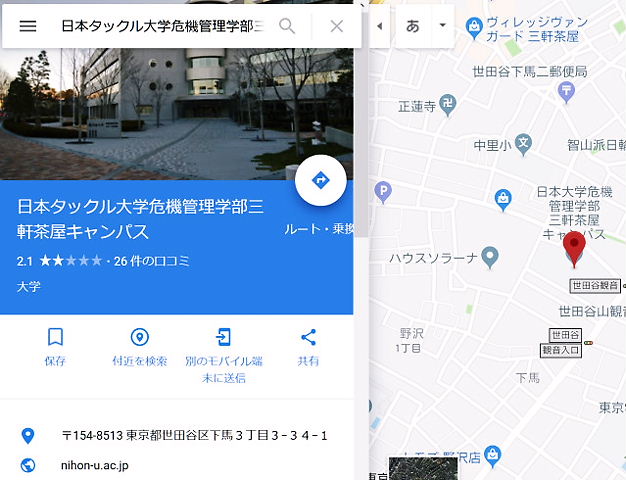Click the 保存 bookmark icon
Screen dimensions: 626x480
[55, 337]
